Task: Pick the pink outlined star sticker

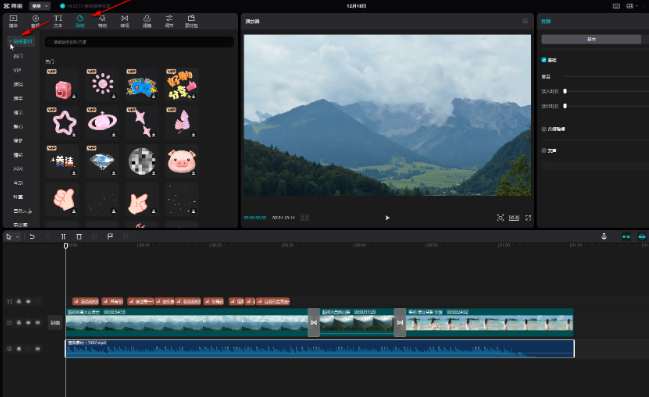Action: [62, 123]
